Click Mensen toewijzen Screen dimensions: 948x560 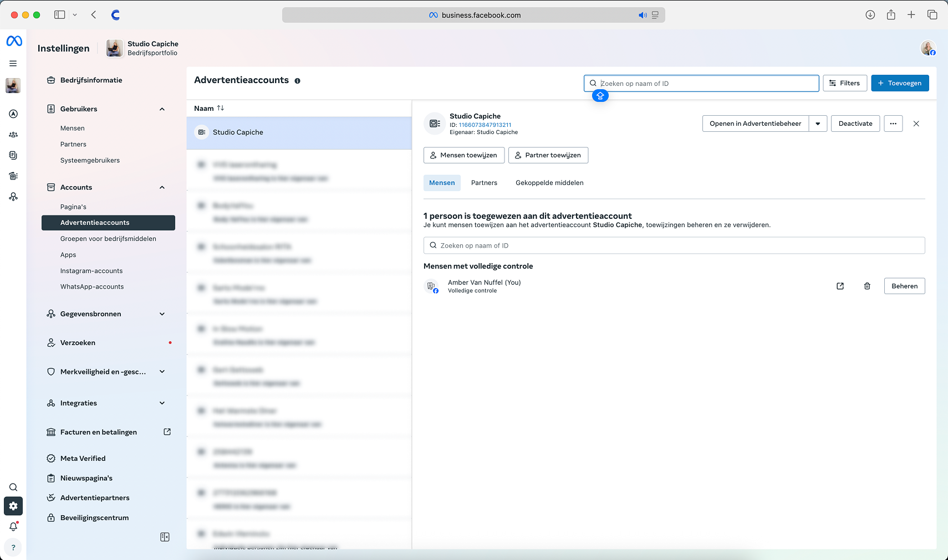[464, 155]
